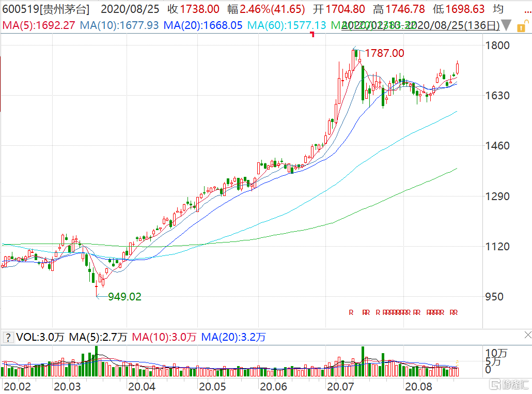Open the gray triangle date-range dropdown
The image size is (532, 394).
(506, 25)
